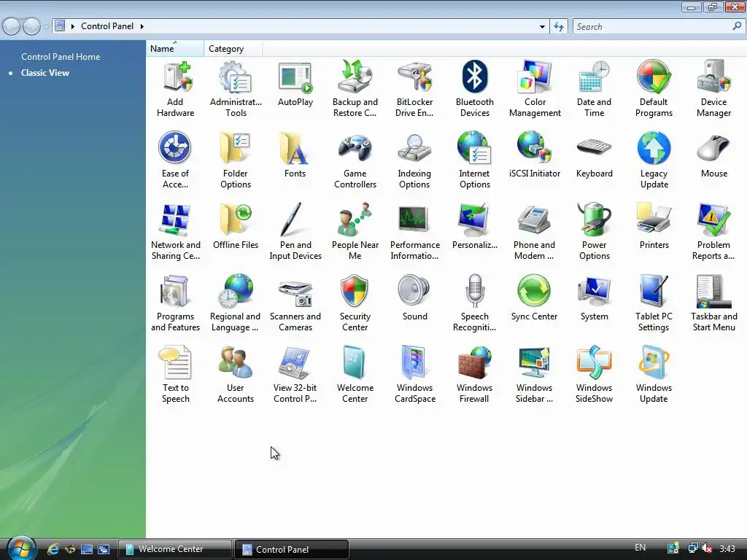747x560 pixels.
Task: Open Personalization settings
Action: (474, 227)
